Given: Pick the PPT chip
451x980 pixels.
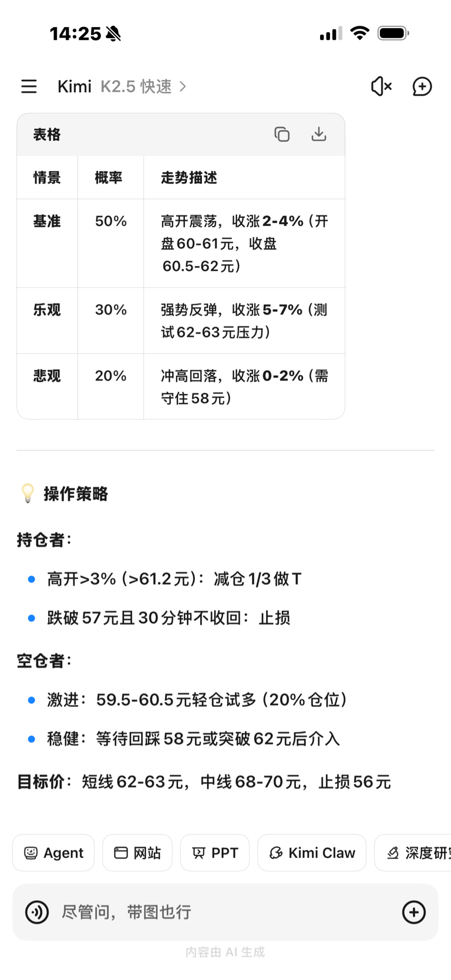Looking at the screenshot, I should (x=215, y=853).
